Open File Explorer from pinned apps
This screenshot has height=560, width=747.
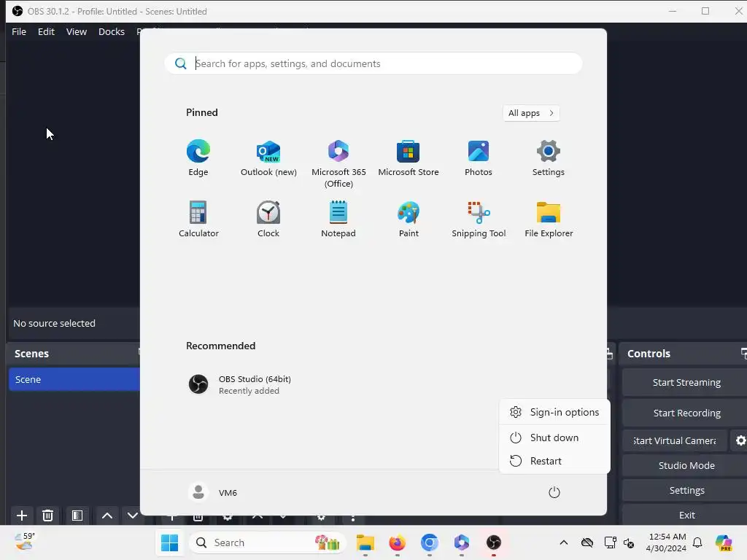(x=549, y=219)
